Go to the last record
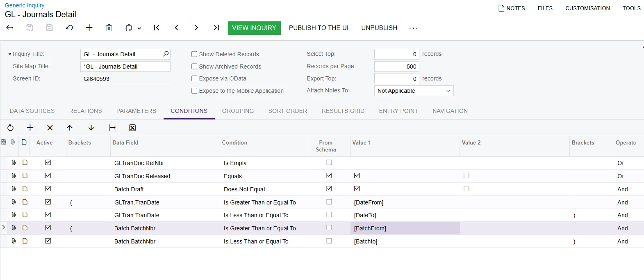This screenshot has height=280, width=644. point(216,28)
